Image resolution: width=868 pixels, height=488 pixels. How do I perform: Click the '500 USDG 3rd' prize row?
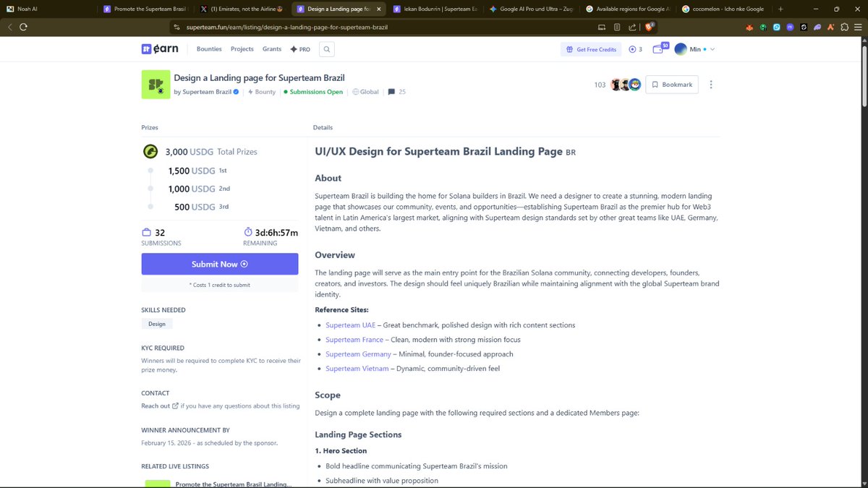[201, 207]
